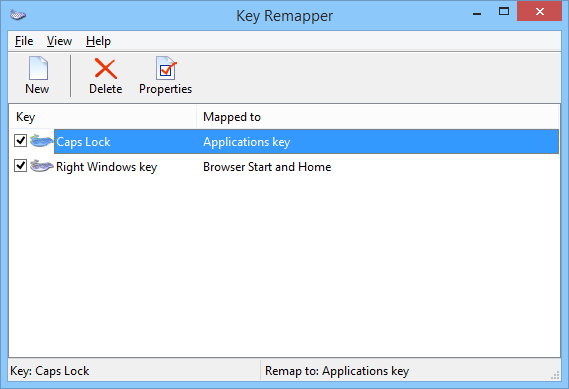Click the Applications key mapped value
This screenshot has width=569, height=389.
[x=247, y=142]
